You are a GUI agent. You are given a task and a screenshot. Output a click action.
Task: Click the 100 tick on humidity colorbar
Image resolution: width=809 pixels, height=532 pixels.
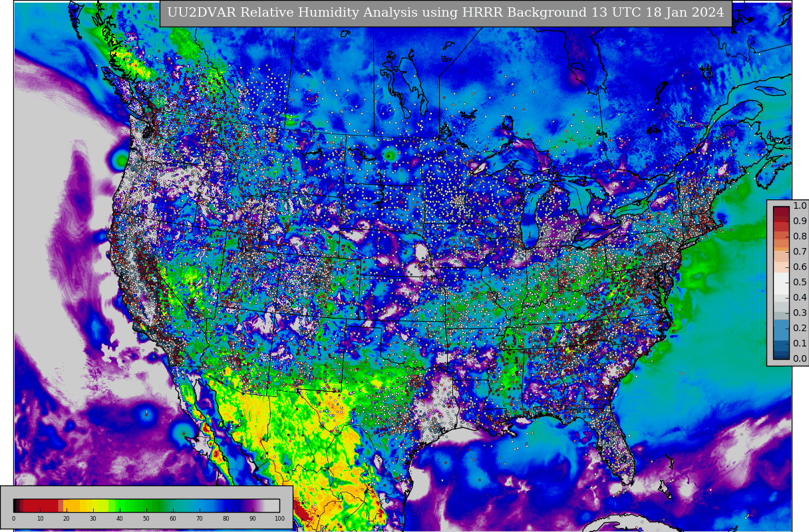279,519
